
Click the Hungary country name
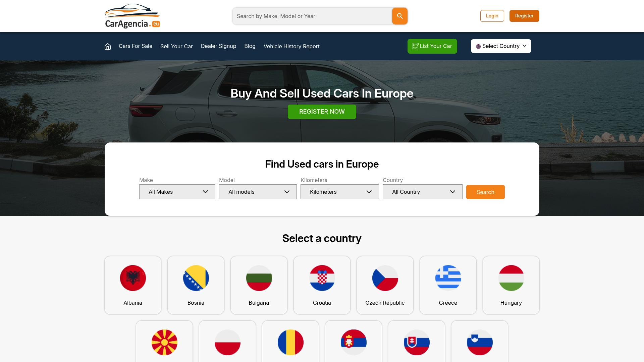coord(511,303)
